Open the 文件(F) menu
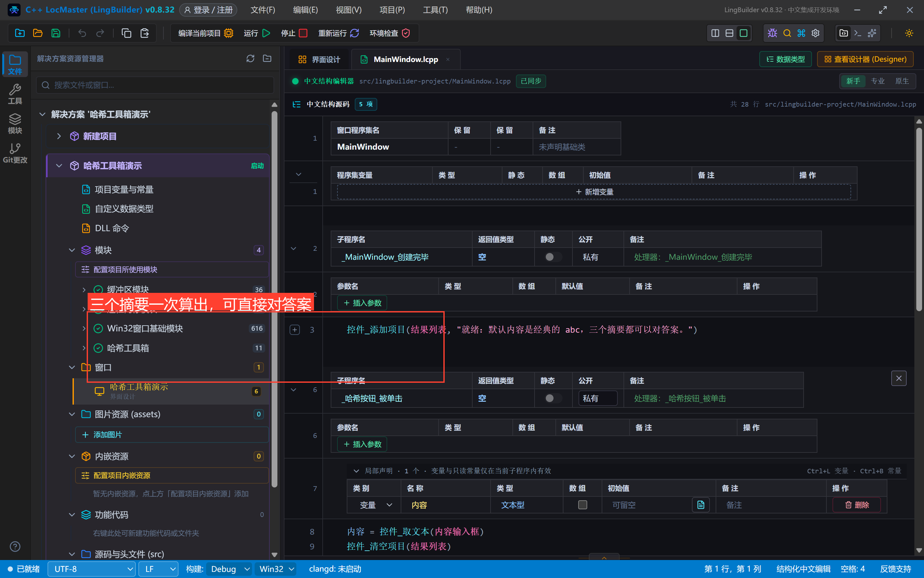Viewport: 924px width, 578px height. (263, 10)
